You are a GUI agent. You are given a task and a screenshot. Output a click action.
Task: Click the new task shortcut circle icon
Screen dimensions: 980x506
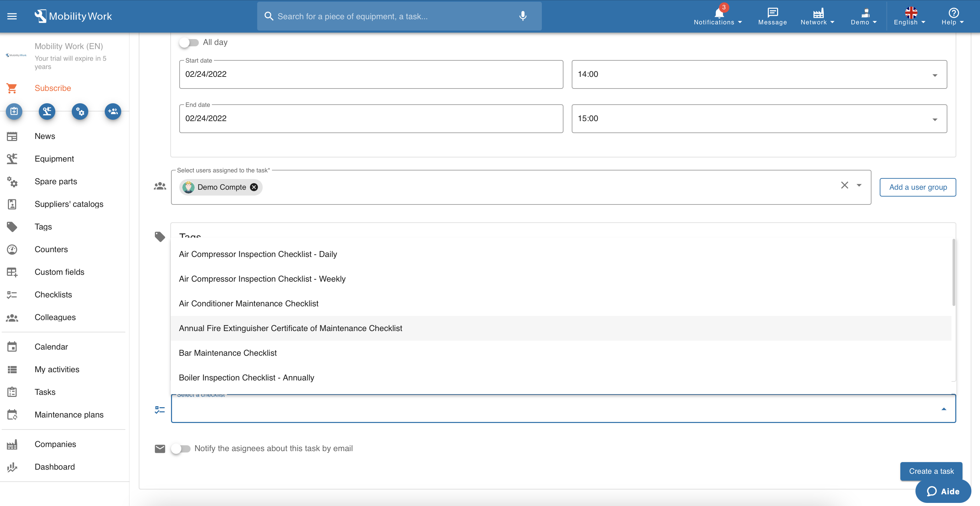pyautogui.click(x=14, y=111)
